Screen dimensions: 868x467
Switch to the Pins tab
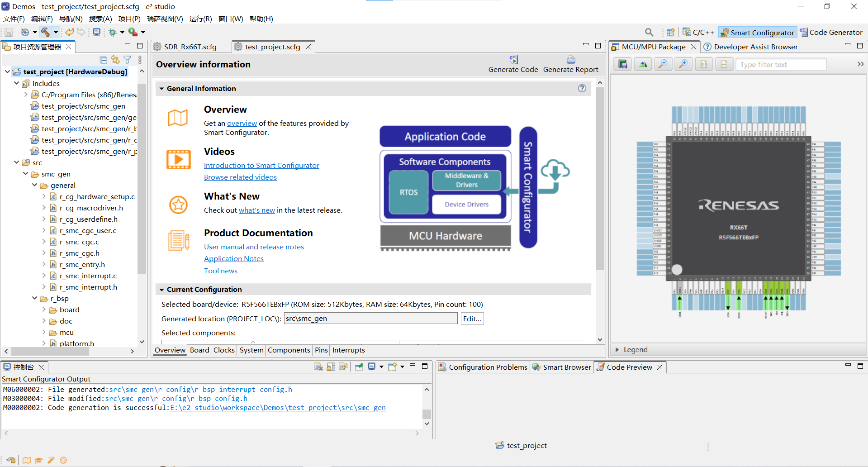(x=321, y=350)
